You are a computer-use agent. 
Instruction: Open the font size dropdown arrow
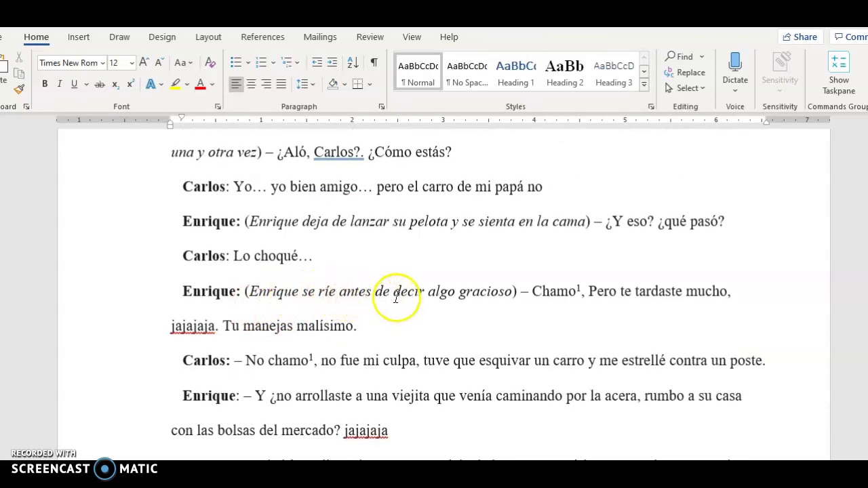tap(132, 63)
